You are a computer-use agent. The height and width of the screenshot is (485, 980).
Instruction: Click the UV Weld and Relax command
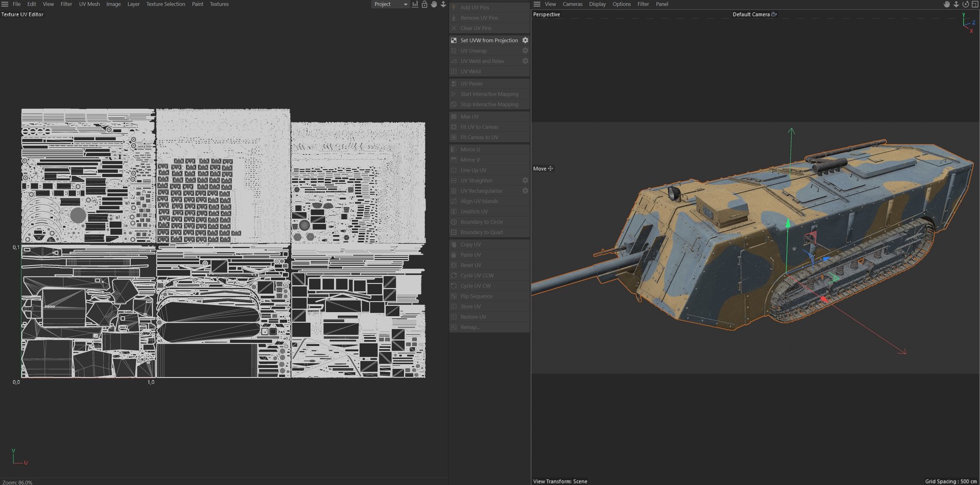click(482, 61)
